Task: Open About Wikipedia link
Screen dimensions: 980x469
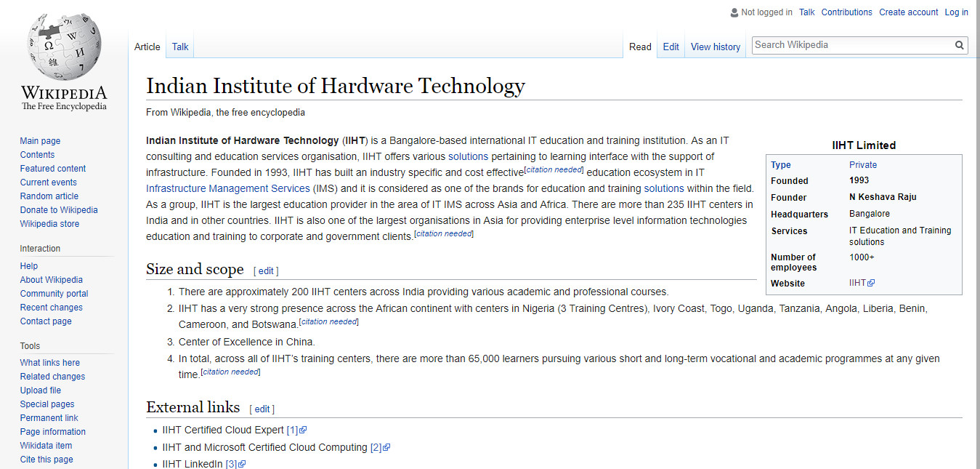Action: [52, 280]
